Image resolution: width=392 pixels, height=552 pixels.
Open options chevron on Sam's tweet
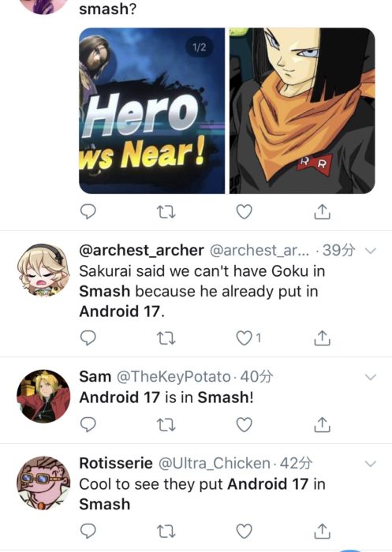pyautogui.click(x=371, y=377)
